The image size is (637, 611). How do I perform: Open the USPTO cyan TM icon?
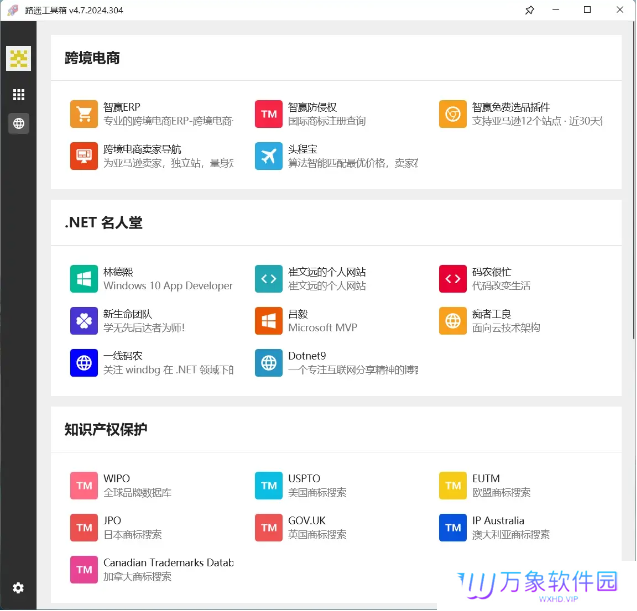pos(269,485)
